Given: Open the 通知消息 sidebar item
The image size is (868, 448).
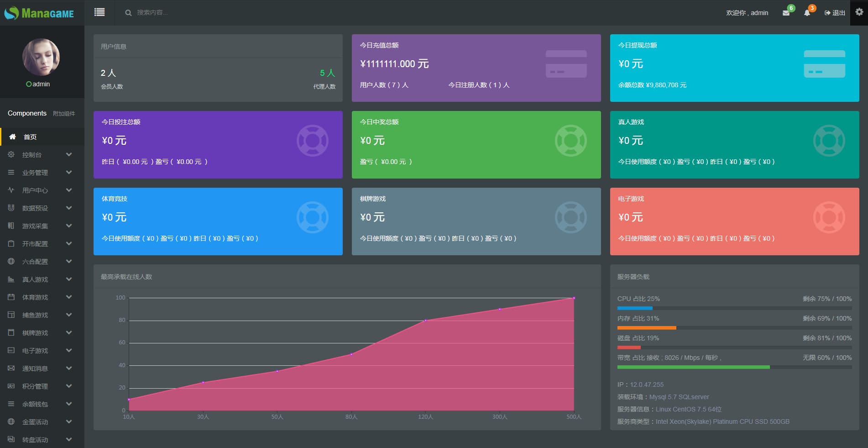Looking at the screenshot, I should [x=35, y=369].
